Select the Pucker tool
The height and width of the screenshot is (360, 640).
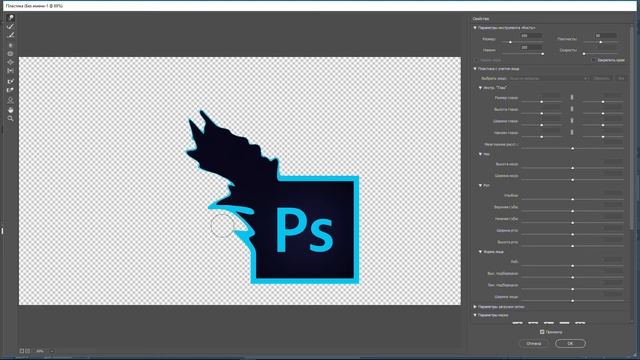tap(11, 53)
